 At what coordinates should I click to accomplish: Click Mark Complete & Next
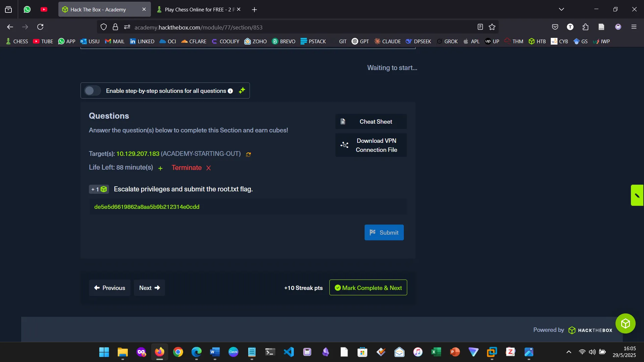368,288
